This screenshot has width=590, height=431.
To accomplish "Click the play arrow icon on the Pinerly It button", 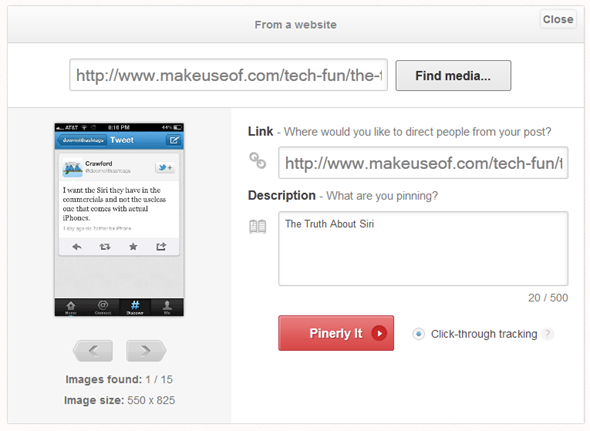I will (379, 333).
